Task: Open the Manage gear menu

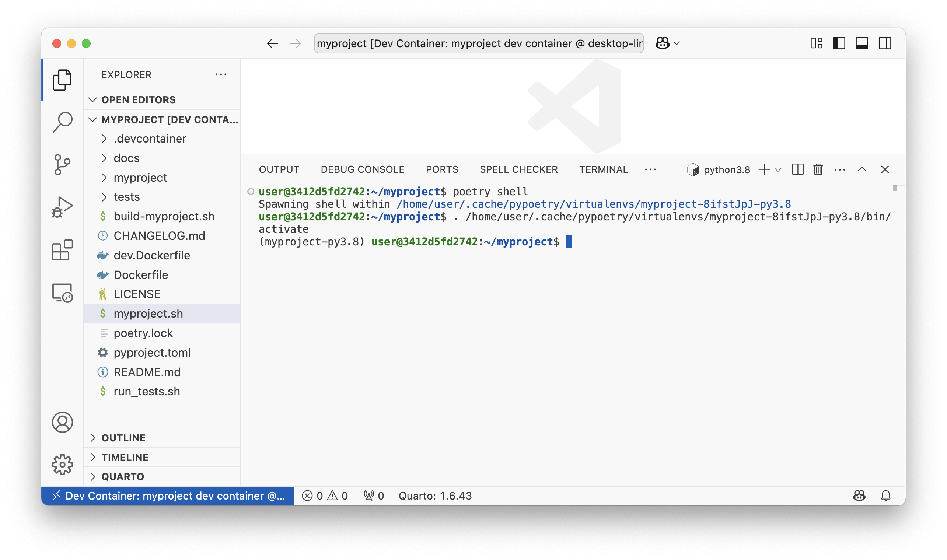Action: (x=62, y=465)
